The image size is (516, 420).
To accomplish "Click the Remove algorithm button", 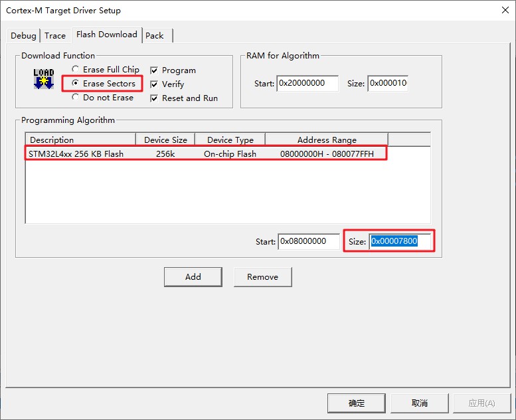I will point(262,276).
